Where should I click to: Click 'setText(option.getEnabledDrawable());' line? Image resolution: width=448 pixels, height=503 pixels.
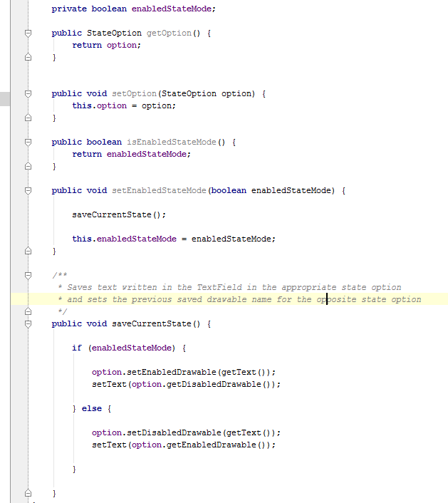click(184, 445)
